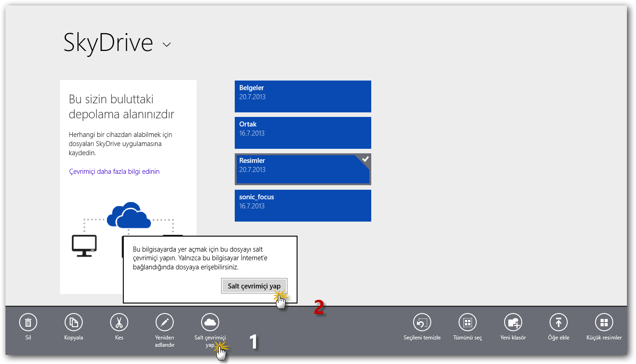Switch view with Küçük resimler icon
Screen dimensions: 636x364
click(604, 323)
